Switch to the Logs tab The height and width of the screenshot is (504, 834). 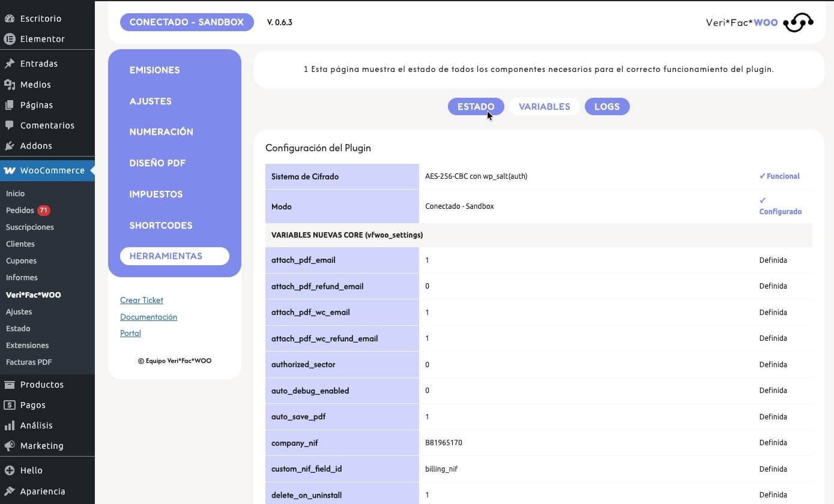coord(607,107)
